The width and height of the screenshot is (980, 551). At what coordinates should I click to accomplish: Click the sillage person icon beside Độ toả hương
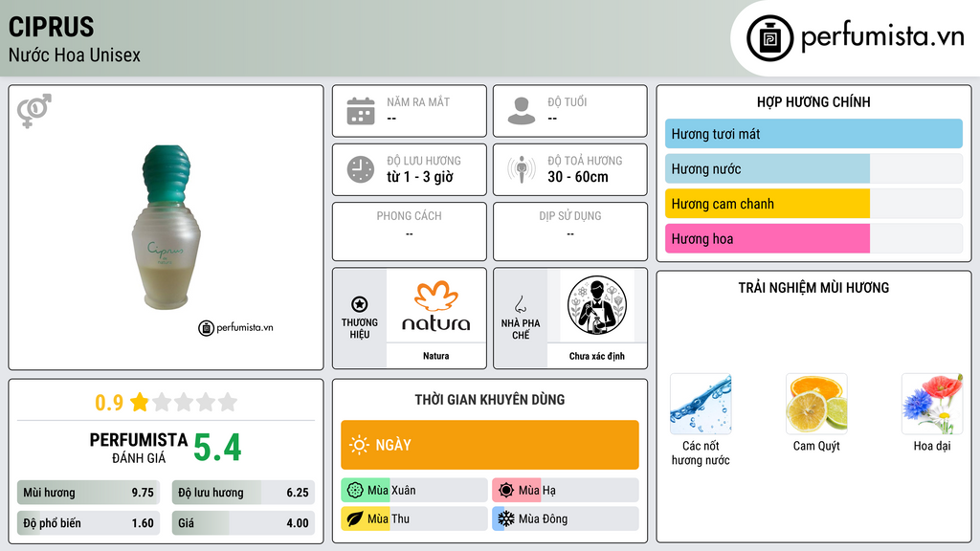(x=522, y=169)
